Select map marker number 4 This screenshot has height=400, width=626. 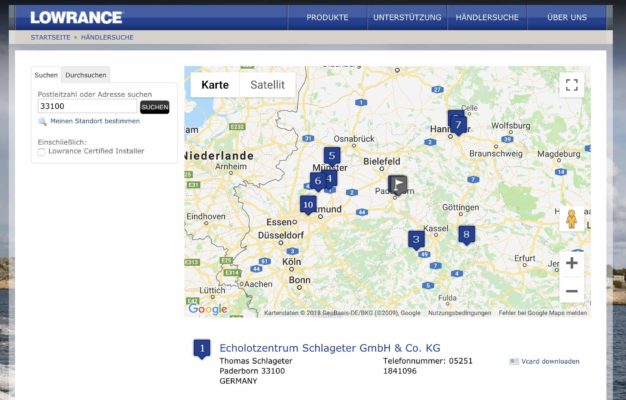[331, 179]
